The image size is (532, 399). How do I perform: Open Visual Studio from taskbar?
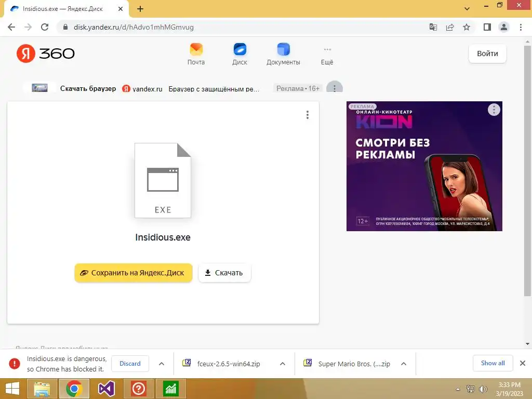(106, 389)
